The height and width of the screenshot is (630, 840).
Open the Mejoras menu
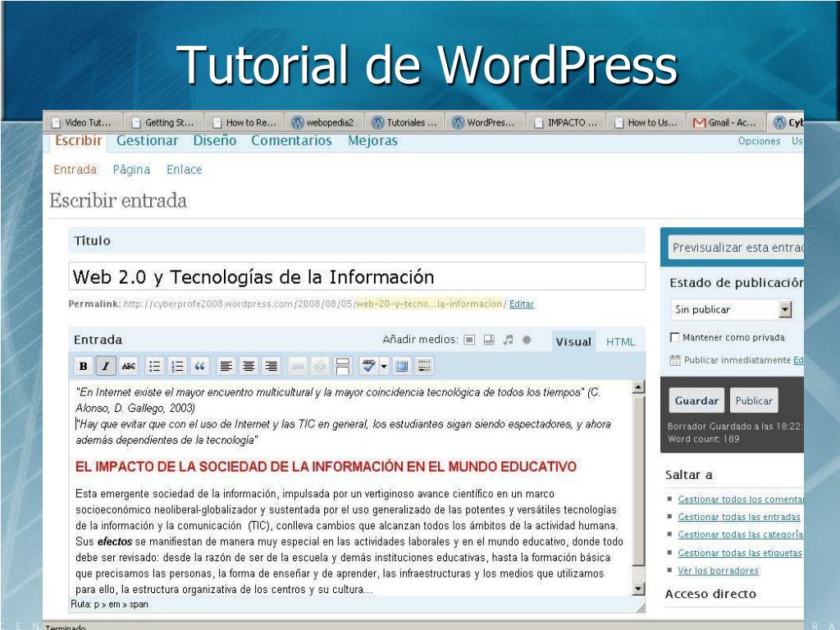point(373,141)
